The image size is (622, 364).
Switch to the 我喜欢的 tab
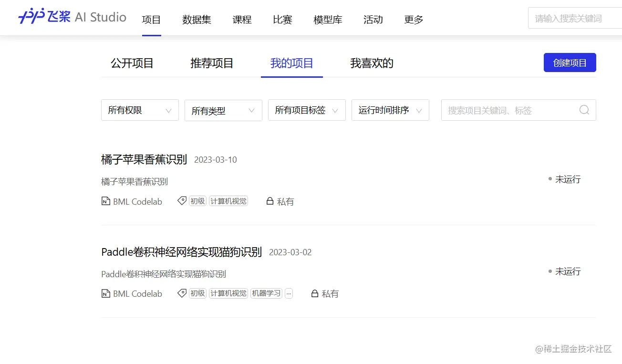tap(372, 63)
